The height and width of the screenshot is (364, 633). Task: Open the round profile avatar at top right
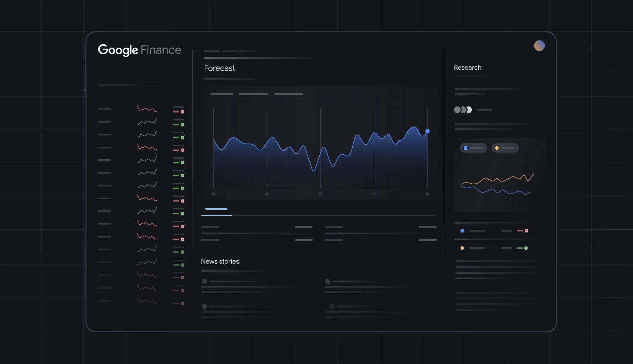[539, 46]
